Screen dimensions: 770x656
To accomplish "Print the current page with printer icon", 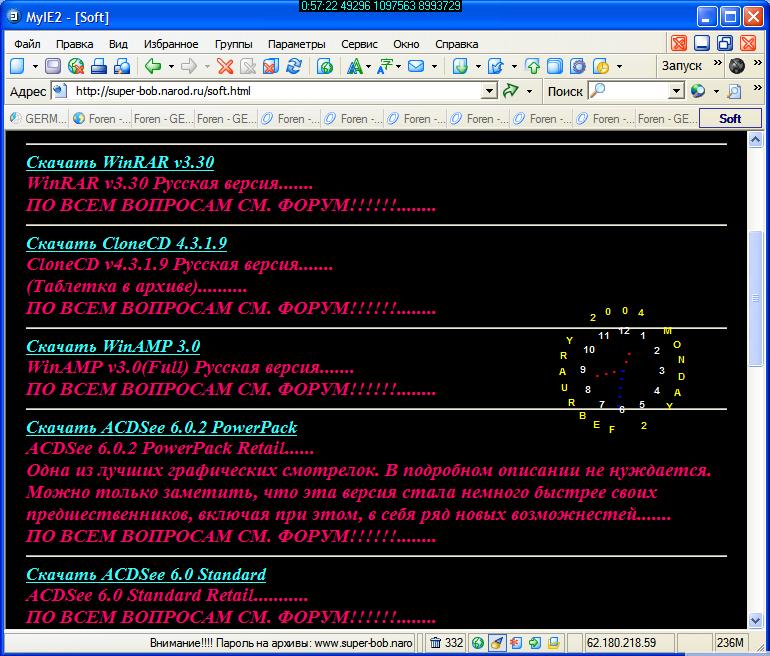I will (x=99, y=66).
